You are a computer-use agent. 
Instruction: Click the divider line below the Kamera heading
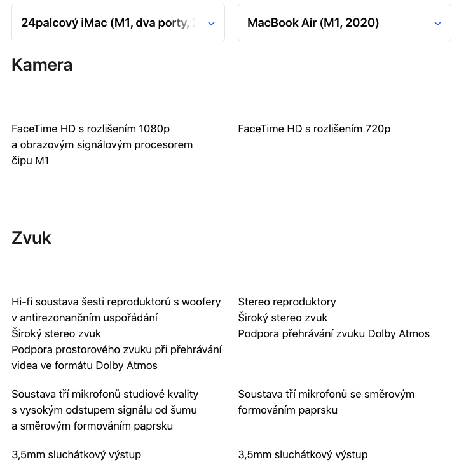coord(231,90)
